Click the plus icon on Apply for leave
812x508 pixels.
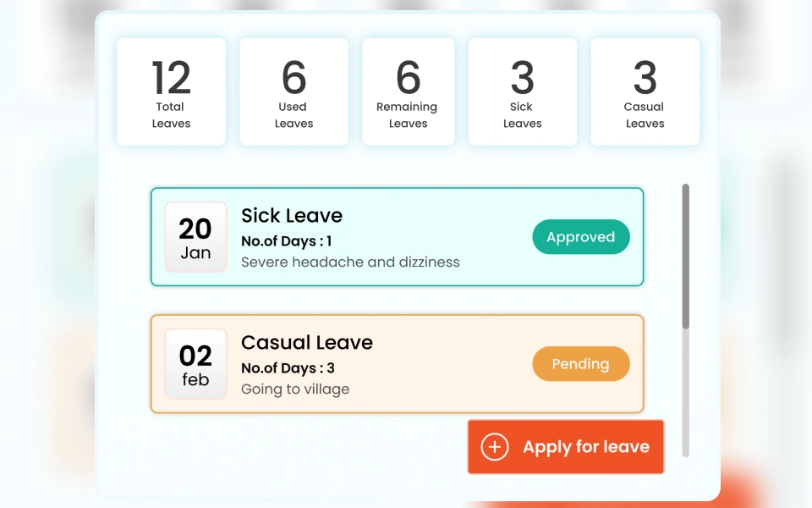point(495,447)
